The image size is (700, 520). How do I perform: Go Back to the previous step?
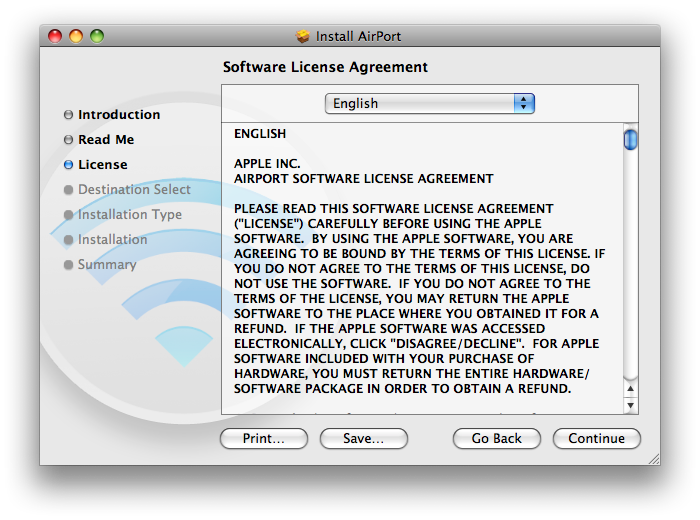[x=496, y=439]
